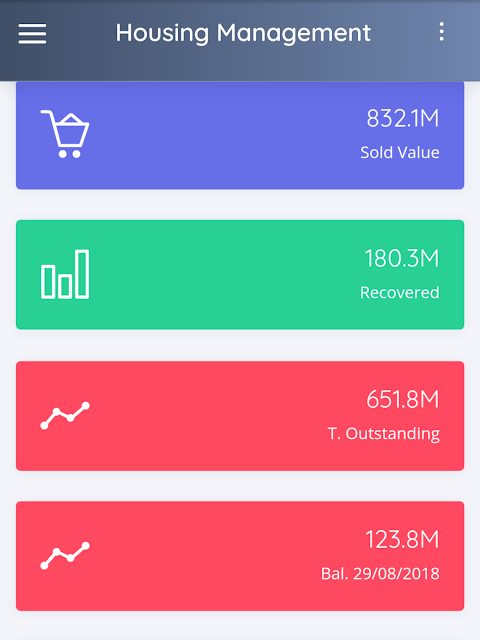Select the 651.8M value

pyautogui.click(x=402, y=399)
